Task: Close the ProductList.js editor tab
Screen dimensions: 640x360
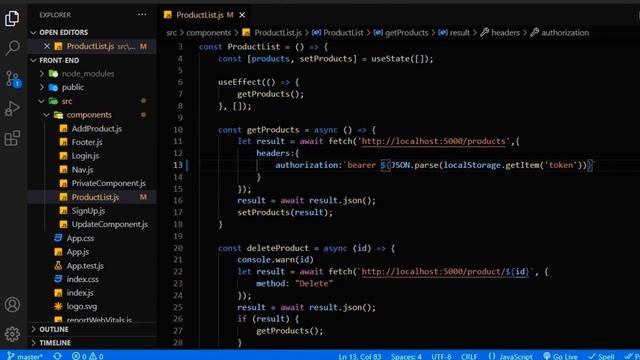Action: (x=242, y=15)
